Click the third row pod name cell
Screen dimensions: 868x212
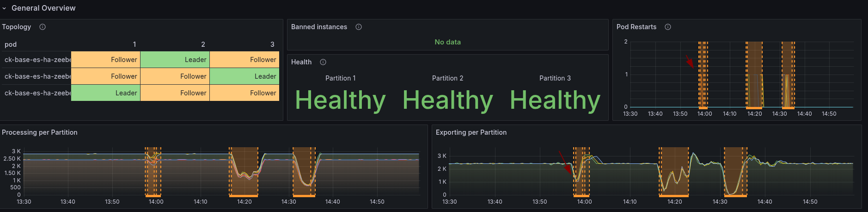coord(36,93)
